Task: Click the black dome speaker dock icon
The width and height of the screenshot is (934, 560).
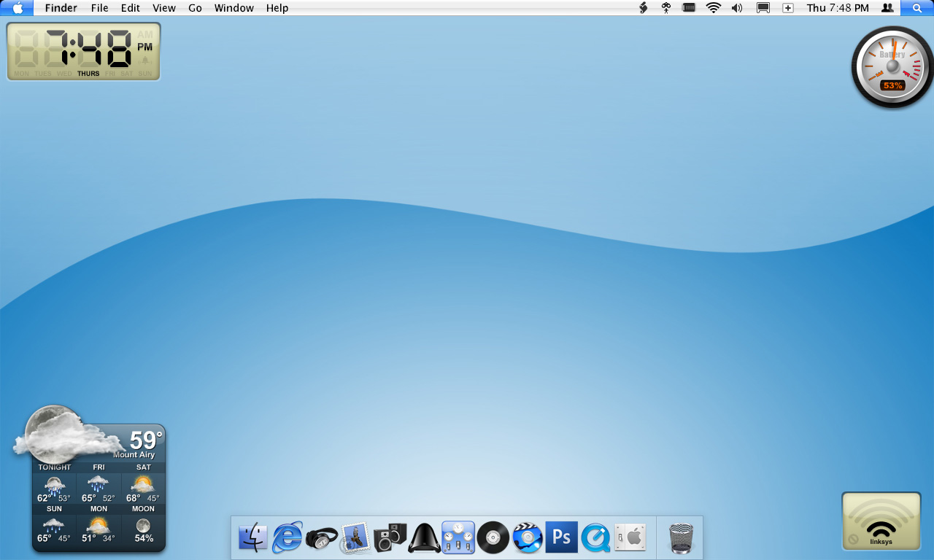Action: pyautogui.click(x=424, y=538)
